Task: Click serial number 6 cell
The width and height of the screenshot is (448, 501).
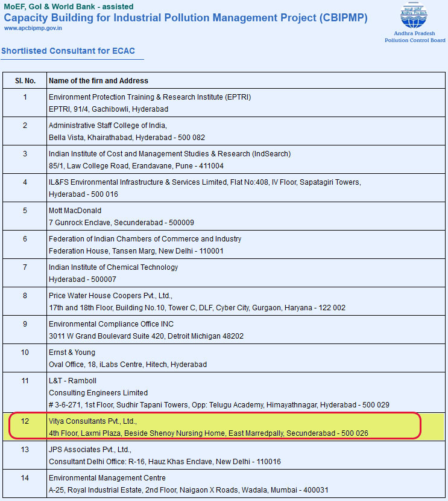Action: tap(25, 245)
